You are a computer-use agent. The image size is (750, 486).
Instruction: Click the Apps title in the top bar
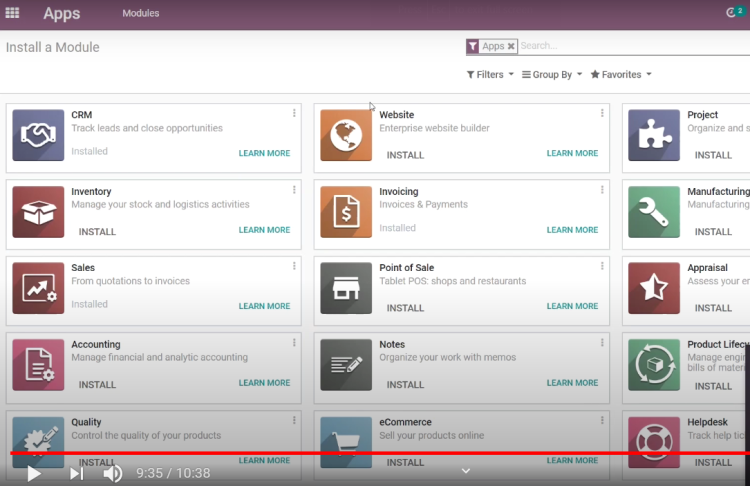point(62,13)
